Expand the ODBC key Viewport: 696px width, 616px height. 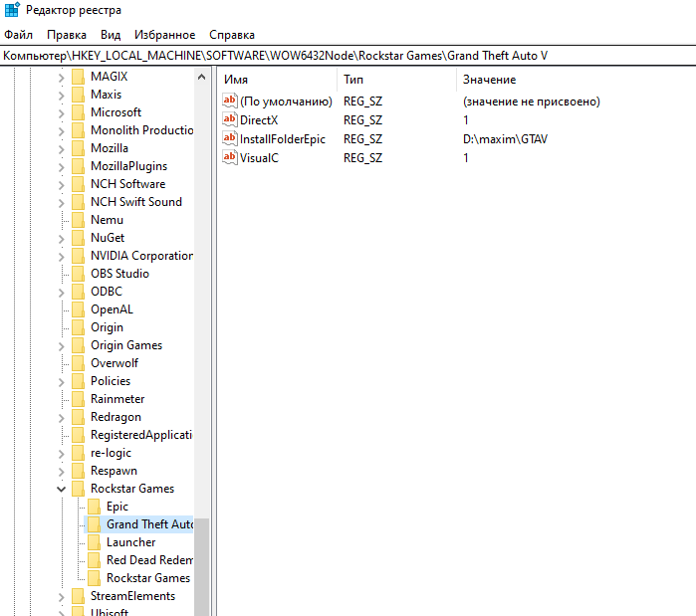(62, 293)
